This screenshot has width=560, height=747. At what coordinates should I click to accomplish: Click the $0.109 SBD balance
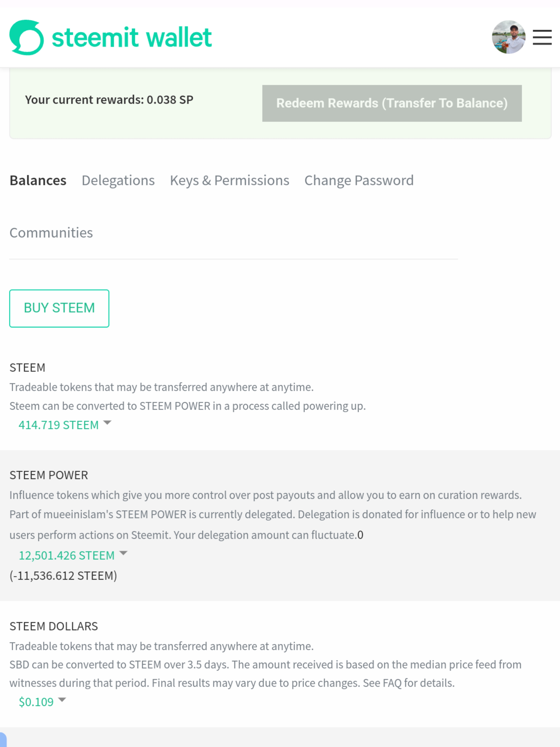coord(36,702)
